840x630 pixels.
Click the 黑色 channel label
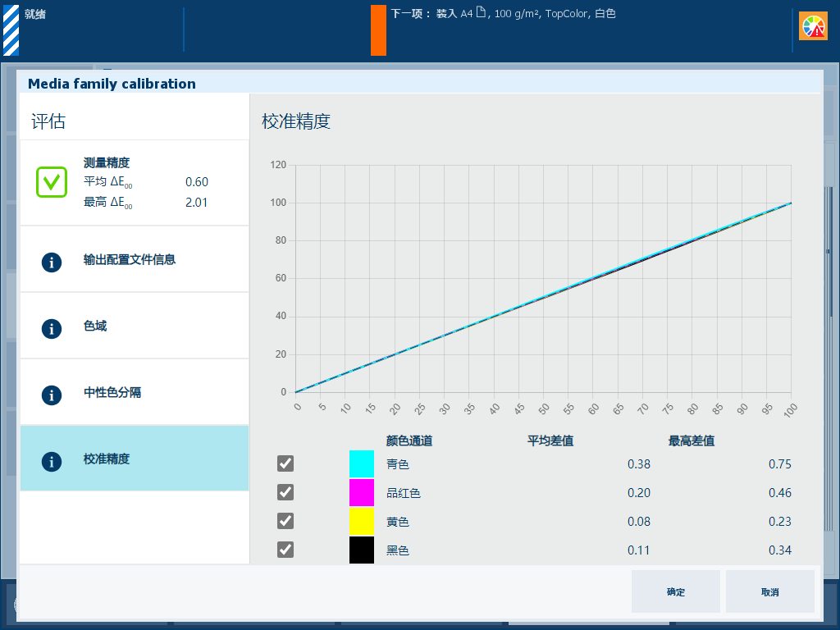pyautogui.click(x=398, y=550)
